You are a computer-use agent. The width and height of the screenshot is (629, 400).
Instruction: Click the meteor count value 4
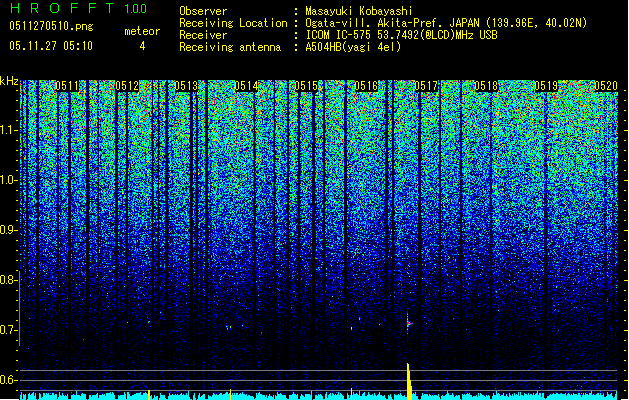click(x=142, y=46)
